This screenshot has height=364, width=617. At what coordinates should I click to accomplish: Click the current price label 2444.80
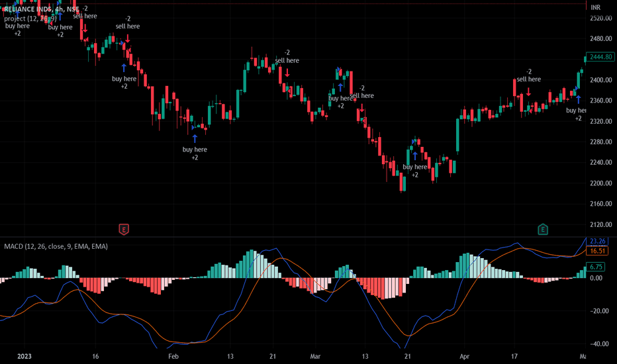(600, 57)
